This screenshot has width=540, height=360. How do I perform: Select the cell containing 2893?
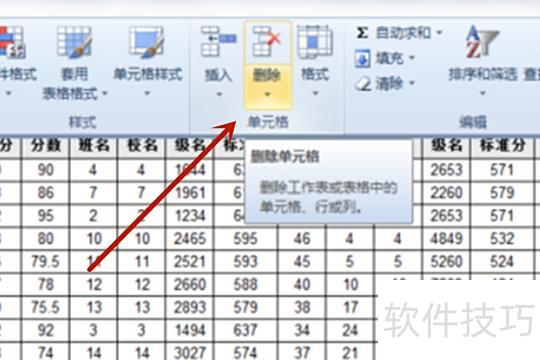pos(189,307)
